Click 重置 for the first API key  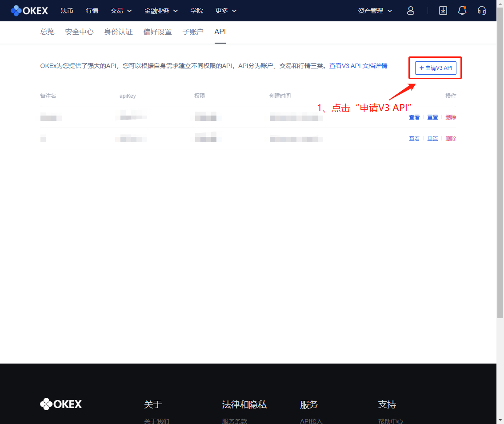[432, 117]
